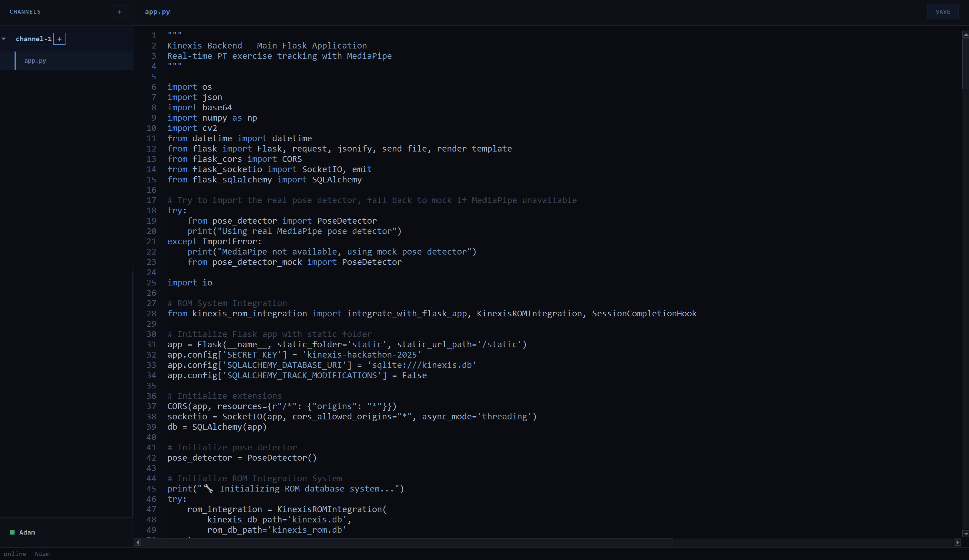The width and height of the screenshot is (969, 560).
Task: Click the green status square beside Adam
Action: click(12, 532)
